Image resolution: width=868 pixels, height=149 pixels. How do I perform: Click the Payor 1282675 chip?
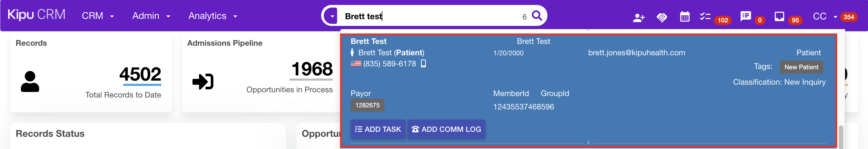(x=367, y=105)
